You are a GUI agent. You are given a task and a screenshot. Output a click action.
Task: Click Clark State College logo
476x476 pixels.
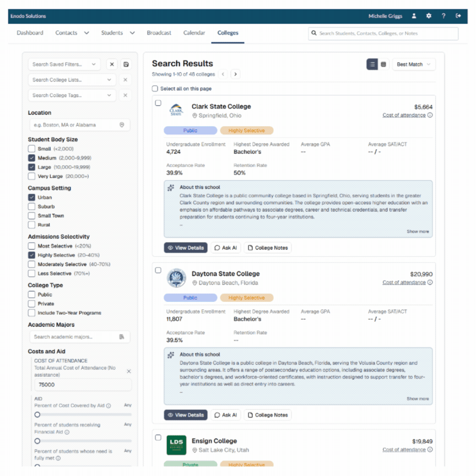176,110
